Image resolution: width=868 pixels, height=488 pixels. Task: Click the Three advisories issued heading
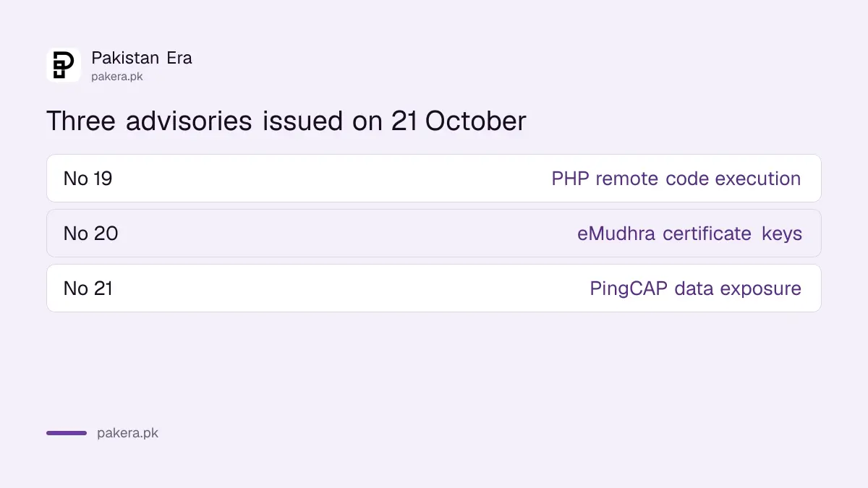(x=286, y=121)
